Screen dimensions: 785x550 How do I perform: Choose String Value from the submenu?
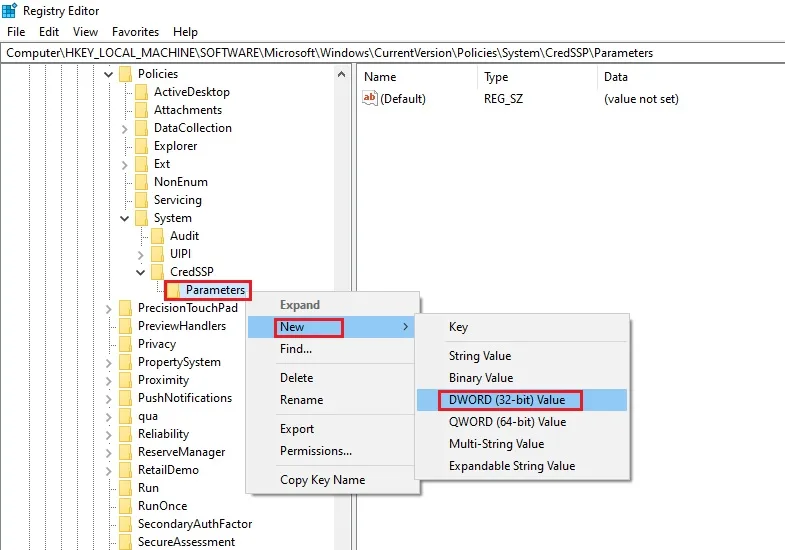[x=522, y=356]
